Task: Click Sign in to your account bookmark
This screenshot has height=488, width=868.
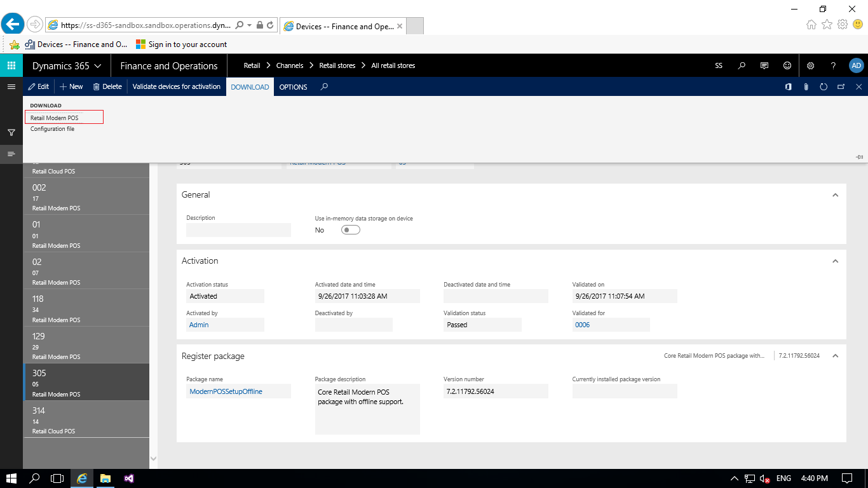Action: [x=181, y=44]
